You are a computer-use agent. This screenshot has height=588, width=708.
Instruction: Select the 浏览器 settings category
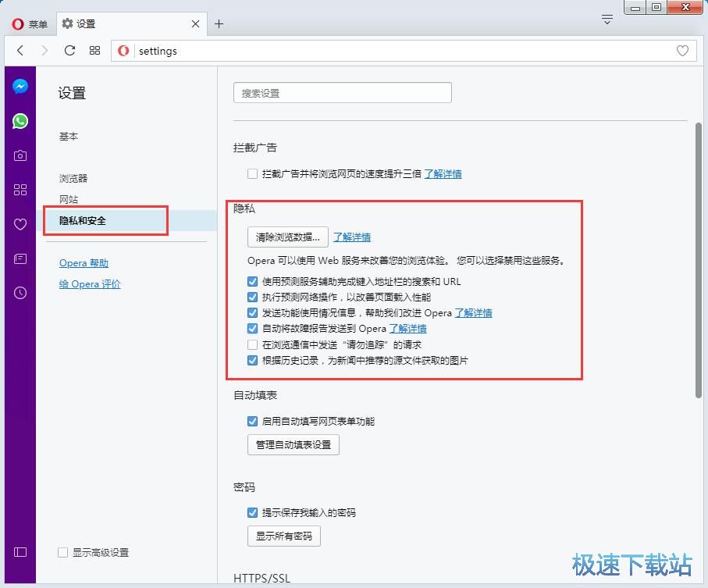coord(73,178)
